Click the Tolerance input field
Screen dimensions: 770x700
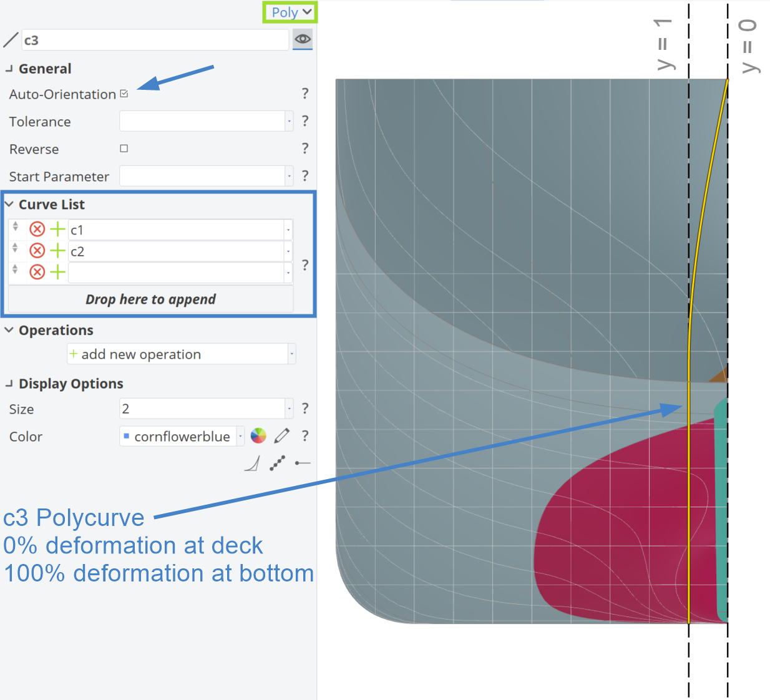202,121
